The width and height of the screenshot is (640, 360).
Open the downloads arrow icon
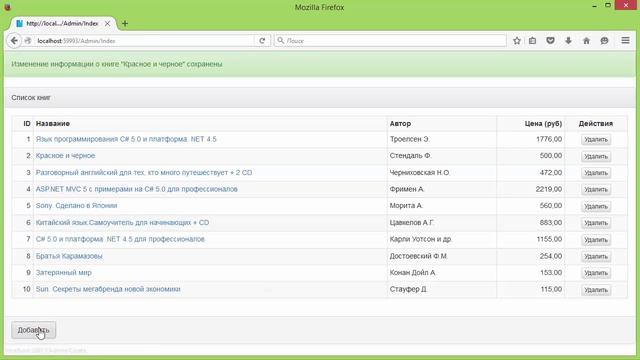coord(568,41)
